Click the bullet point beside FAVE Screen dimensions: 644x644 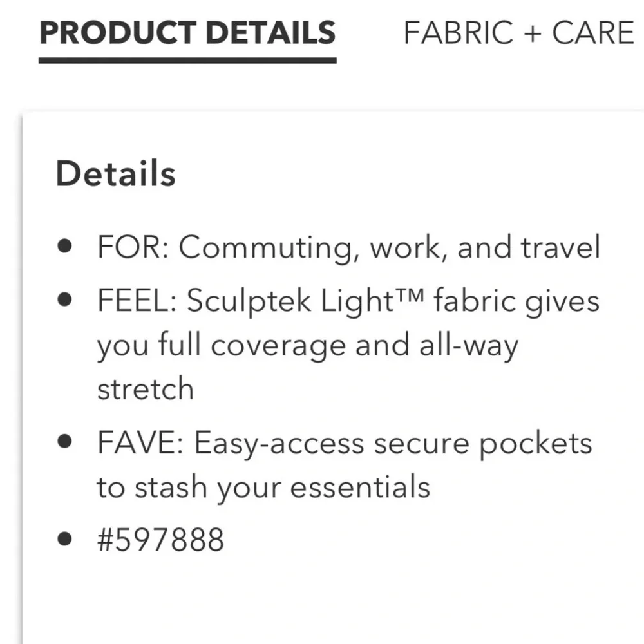coord(64,441)
